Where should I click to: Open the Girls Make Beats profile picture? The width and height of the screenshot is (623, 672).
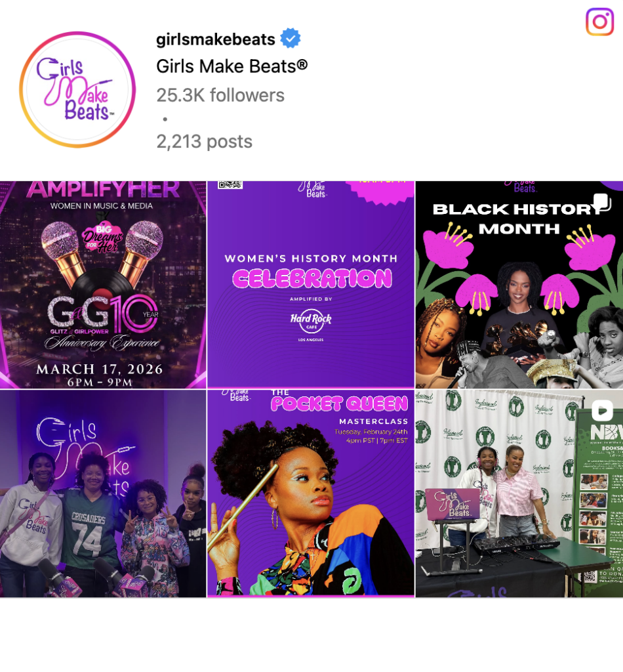(77, 89)
